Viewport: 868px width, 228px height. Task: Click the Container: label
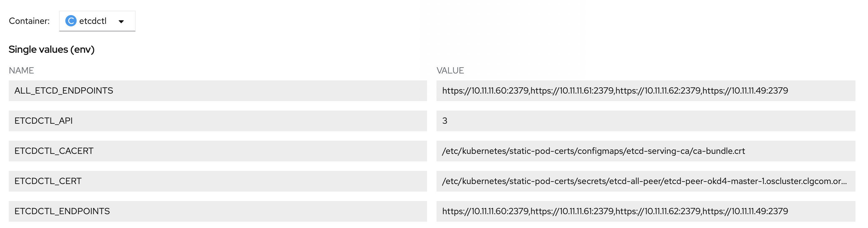tap(29, 21)
